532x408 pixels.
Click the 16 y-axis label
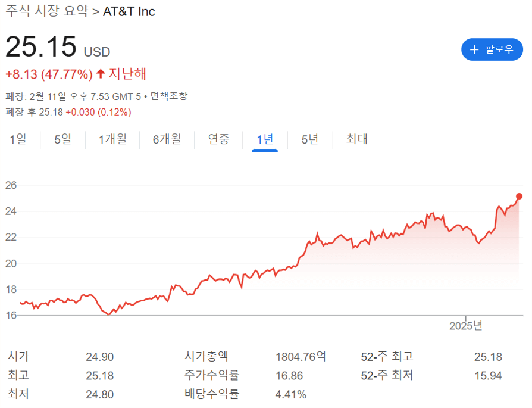click(x=11, y=316)
